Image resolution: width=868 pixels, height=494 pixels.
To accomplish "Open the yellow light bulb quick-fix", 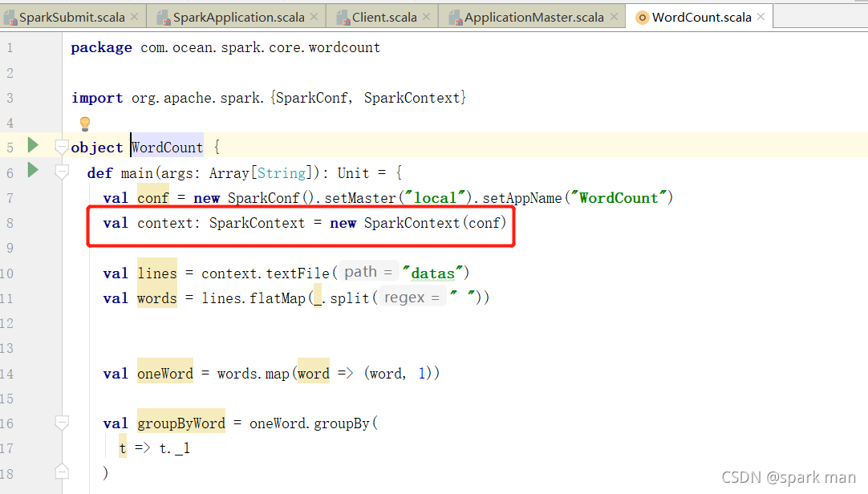I will (x=85, y=123).
